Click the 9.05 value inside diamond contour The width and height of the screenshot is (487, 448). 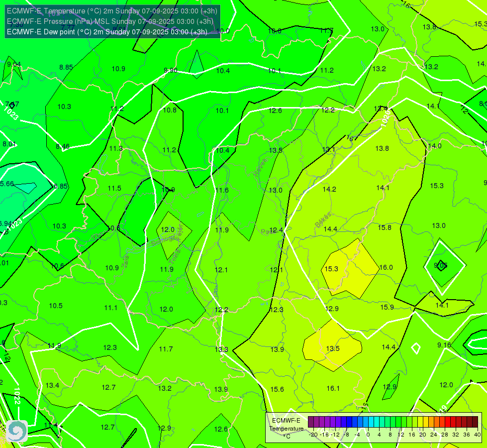(440, 265)
